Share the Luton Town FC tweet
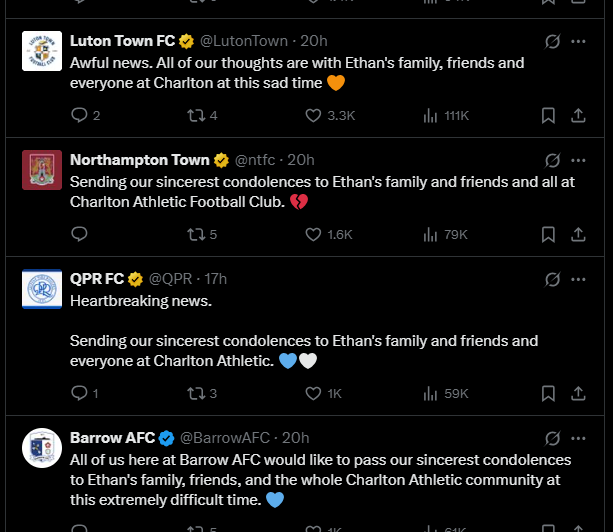This screenshot has width=613, height=532. click(x=578, y=115)
